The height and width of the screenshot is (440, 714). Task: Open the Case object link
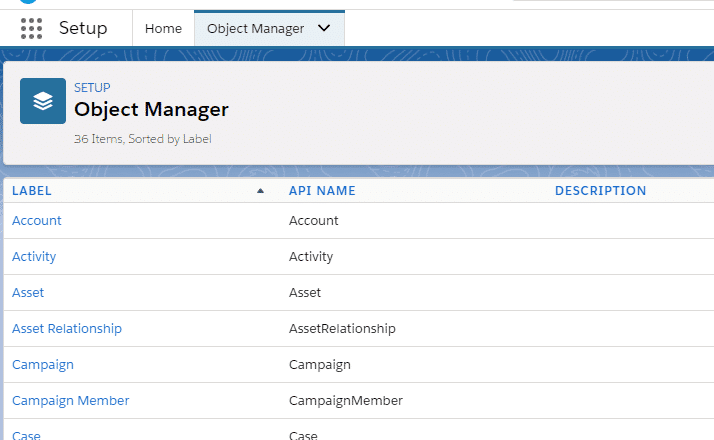pyautogui.click(x=26, y=435)
